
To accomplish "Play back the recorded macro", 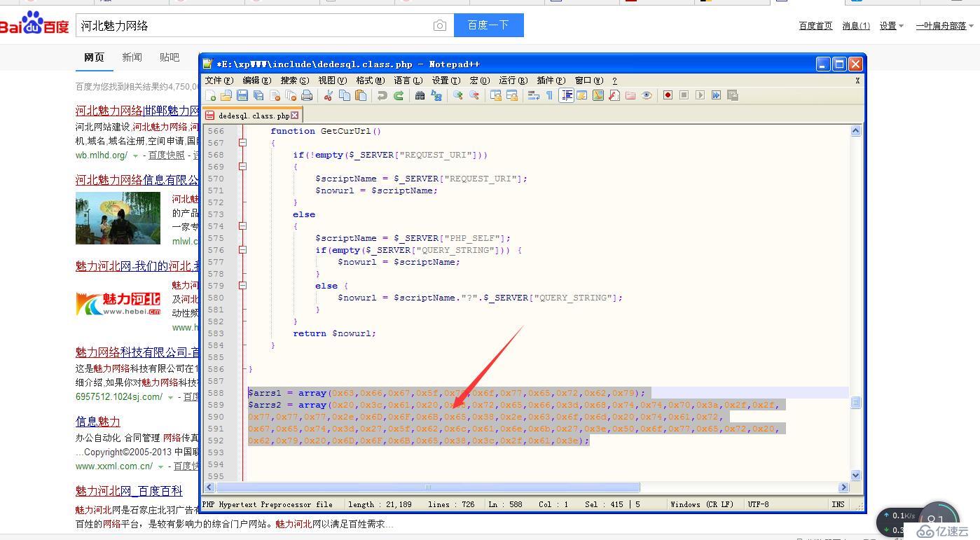I will [700, 95].
